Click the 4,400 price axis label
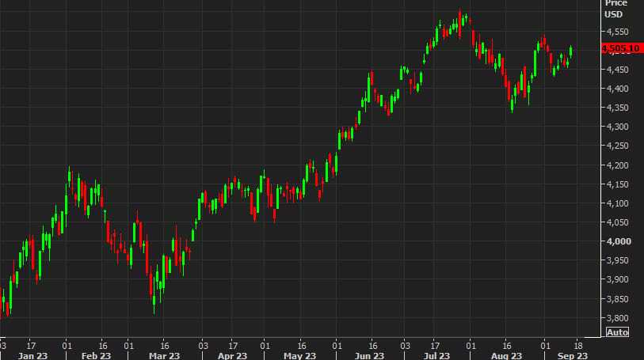The width and height of the screenshot is (644, 360). pyautogui.click(x=617, y=89)
